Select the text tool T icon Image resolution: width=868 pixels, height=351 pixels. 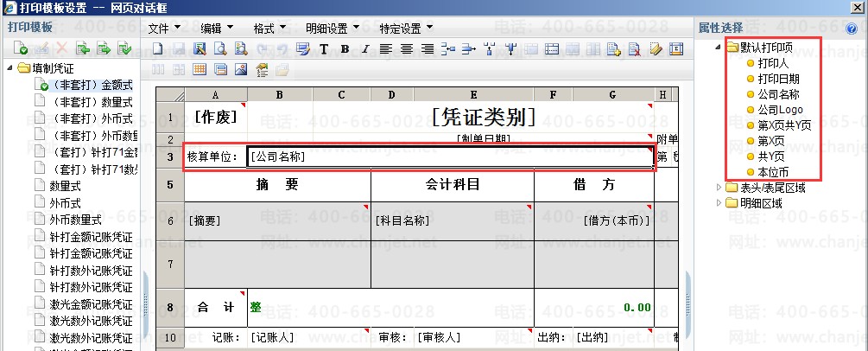click(324, 49)
